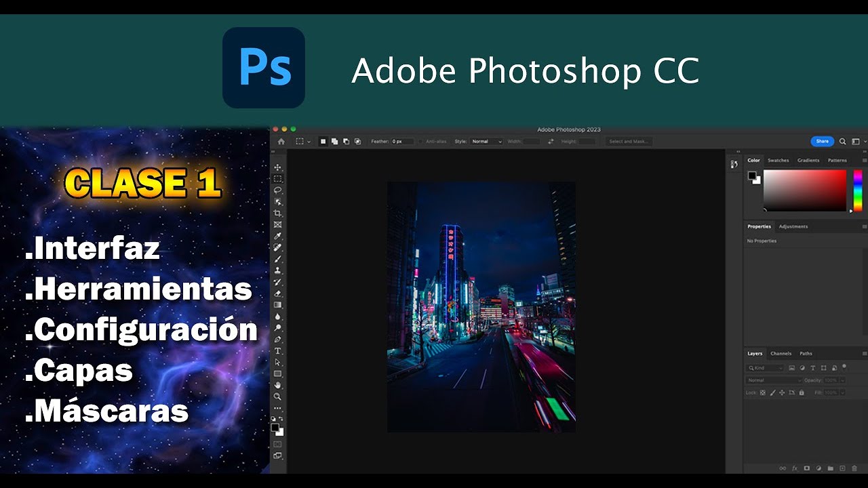The image size is (868, 488).
Task: Change screen mode at toolbox bottom
Action: tap(278, 457)
